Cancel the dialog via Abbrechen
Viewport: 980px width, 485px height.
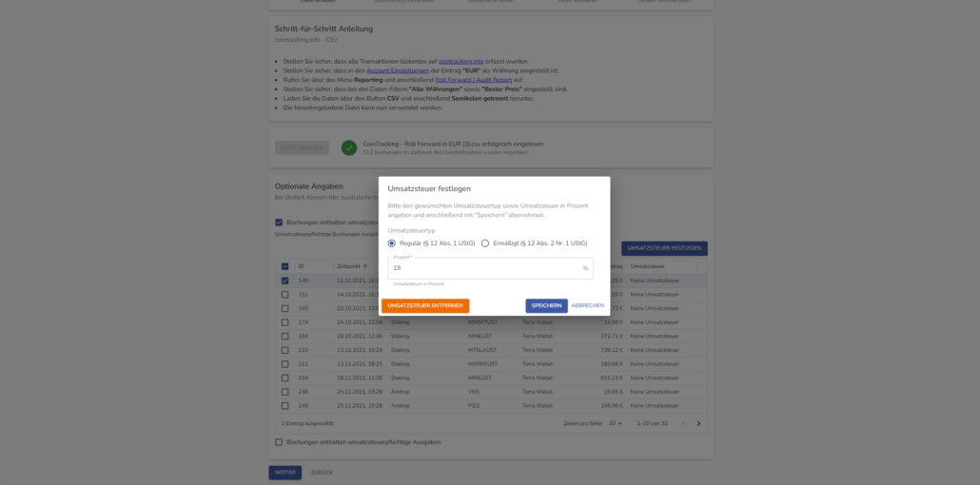587,305
